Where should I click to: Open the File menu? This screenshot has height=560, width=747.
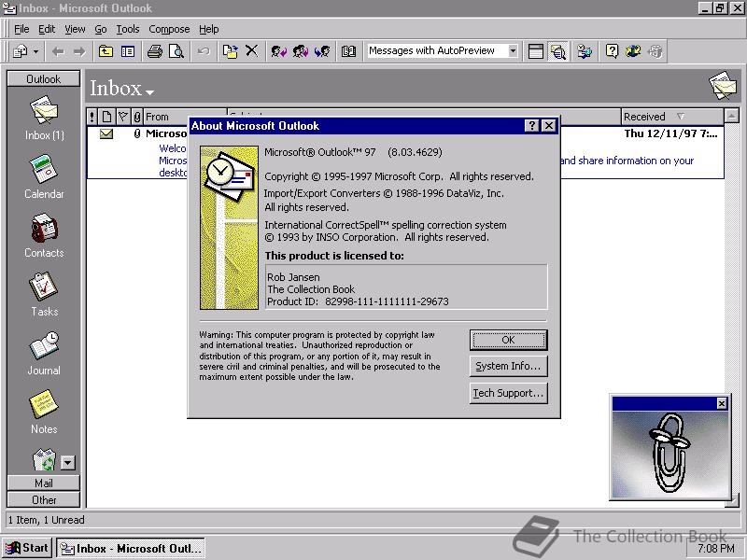click(x=21, y=29)
